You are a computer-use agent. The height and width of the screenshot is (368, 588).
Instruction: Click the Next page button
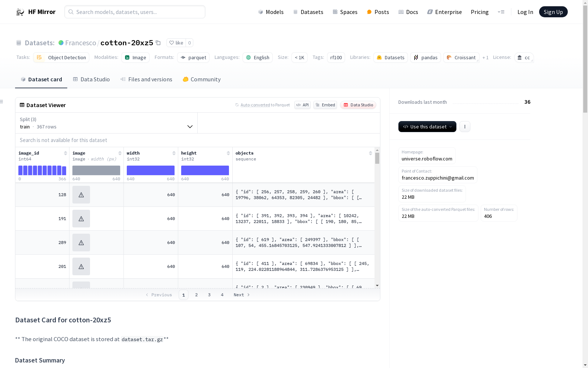pos(242,295)
